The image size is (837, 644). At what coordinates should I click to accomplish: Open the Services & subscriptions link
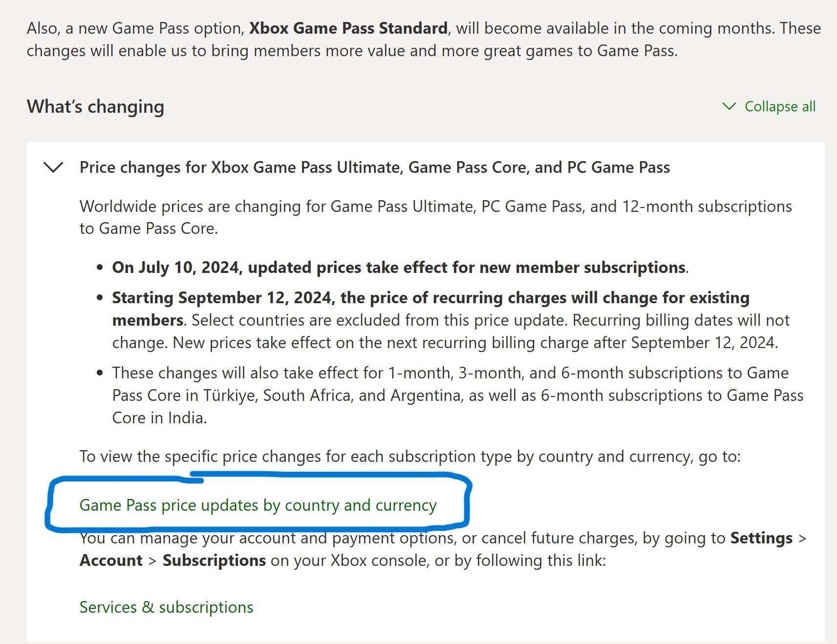click(x=166, y=607)
